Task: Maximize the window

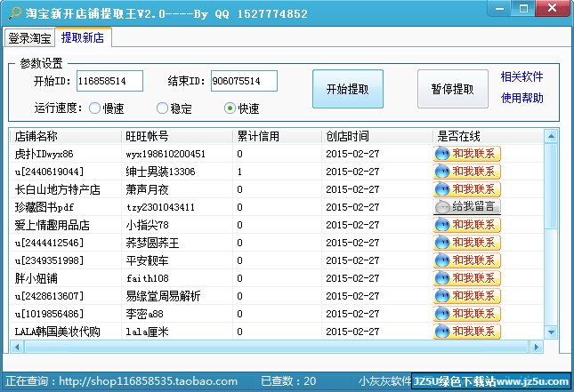Action: click(523, 8)
